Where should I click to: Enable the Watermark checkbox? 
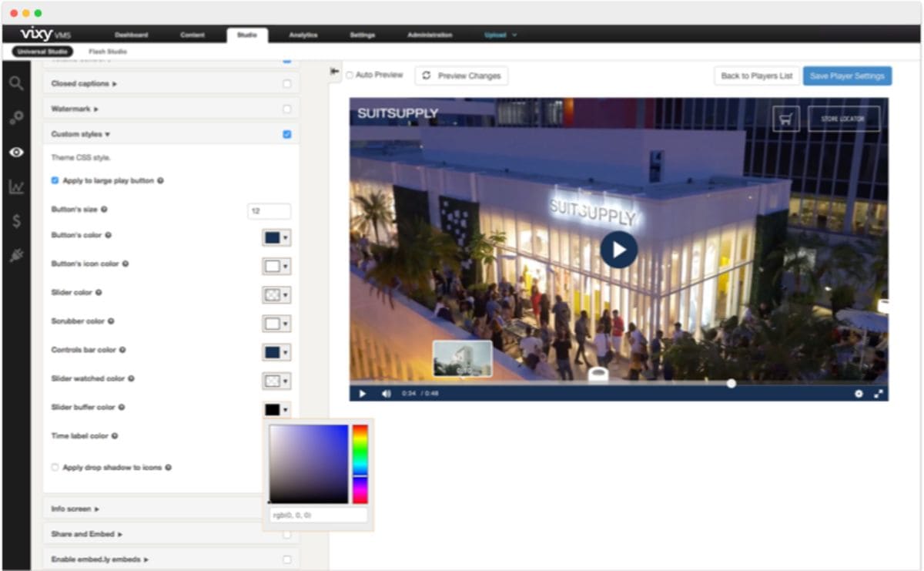287,109
